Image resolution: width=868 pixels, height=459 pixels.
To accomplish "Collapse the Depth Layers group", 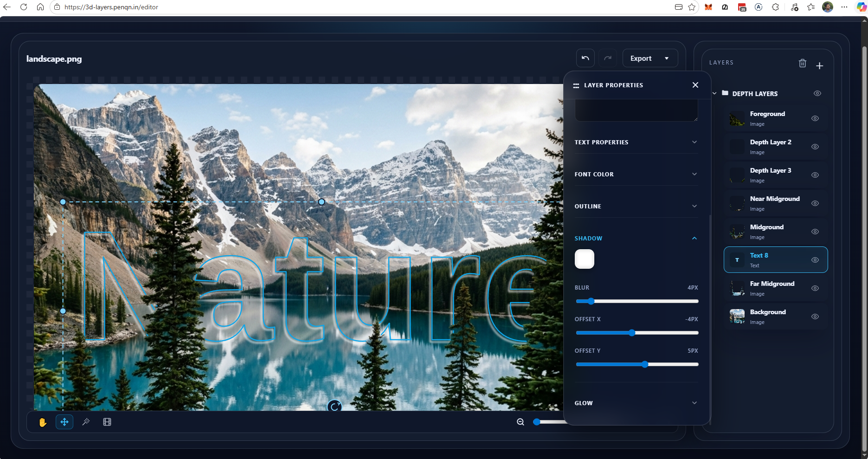I will pyautogui.click(x=714, y=93).
